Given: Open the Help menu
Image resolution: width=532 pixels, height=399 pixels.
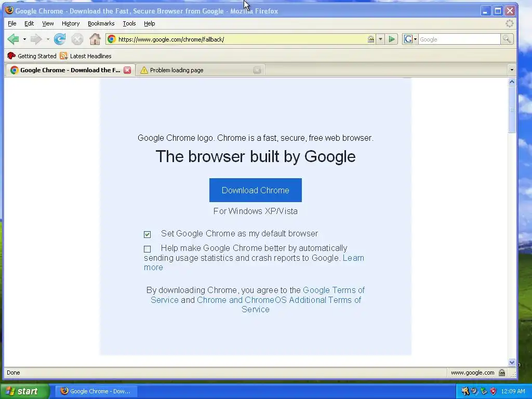Looking at the screenshot, I should click(149, 23).
